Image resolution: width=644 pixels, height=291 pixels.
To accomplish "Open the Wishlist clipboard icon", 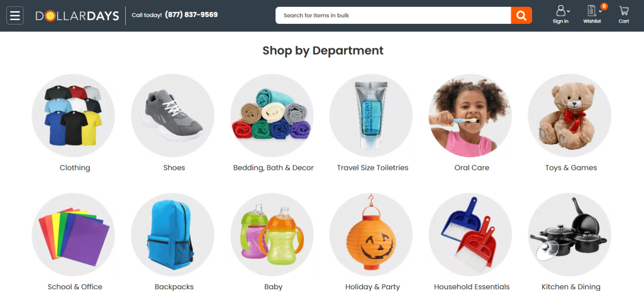I will coord(591,11).
